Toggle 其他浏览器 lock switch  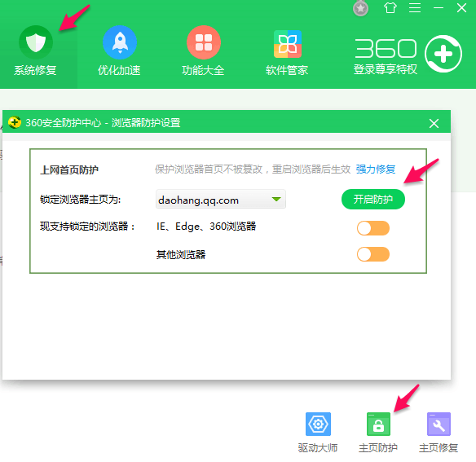click(x=373, y=254)
